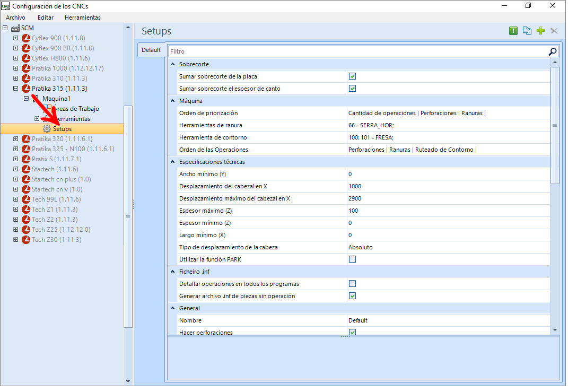Click the Tech Z30 machine icon
Viewport: 568px width, 392px height.
click(x=25, y=239)
